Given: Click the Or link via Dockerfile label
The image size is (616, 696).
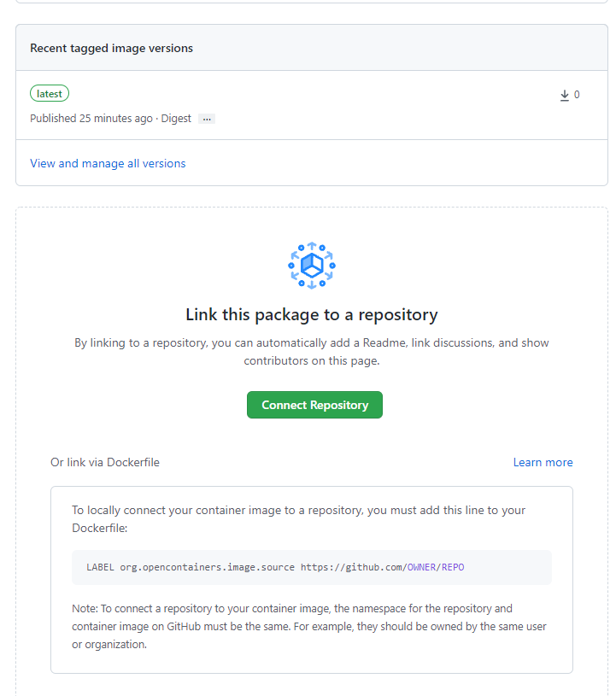Looking at the screenshot, I should click(105, 463).
